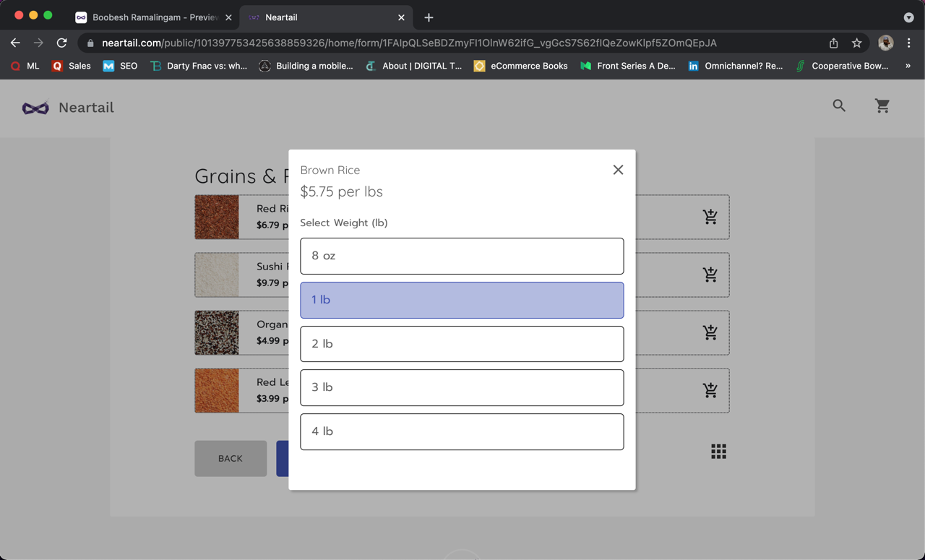925x560 pixels.
Task: Click the BACK button
Action: [x=230, y=458]
